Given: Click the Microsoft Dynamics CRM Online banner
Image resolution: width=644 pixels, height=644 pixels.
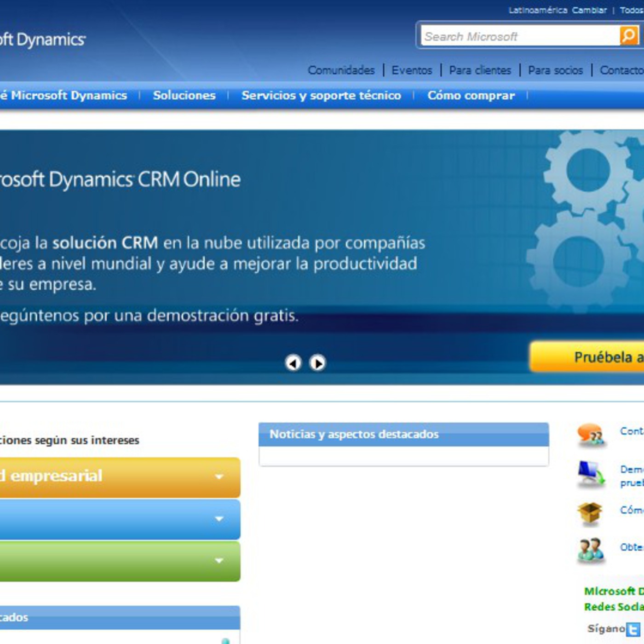Looking at the screenshot, I should pos(322,258).
